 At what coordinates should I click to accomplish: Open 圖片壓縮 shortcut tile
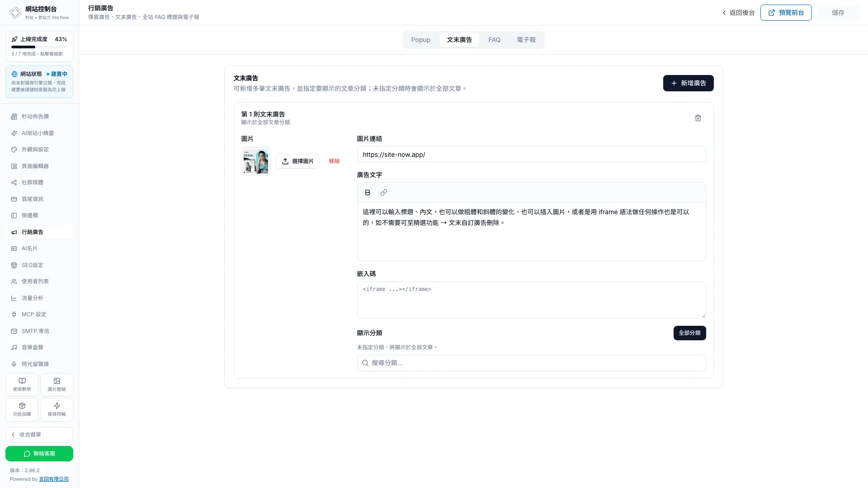point(57,385)
